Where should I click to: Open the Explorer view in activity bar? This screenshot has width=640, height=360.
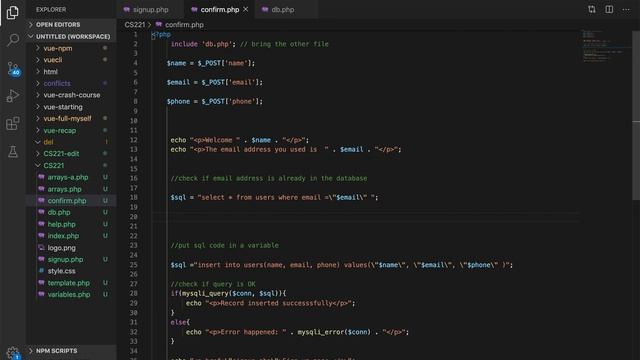tap(13, 13)
